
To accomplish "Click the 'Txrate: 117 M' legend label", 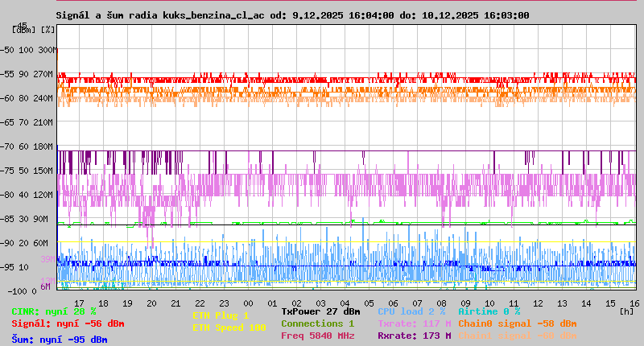I will coord(415,323).
